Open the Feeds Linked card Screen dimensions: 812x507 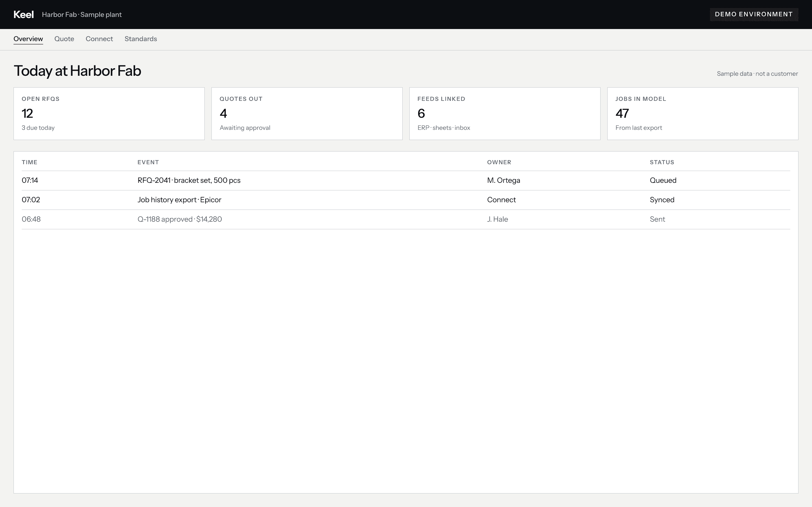(505, 114)
